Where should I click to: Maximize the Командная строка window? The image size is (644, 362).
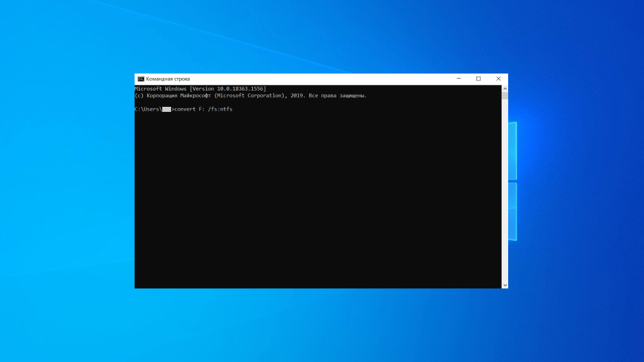pos(478,79)
